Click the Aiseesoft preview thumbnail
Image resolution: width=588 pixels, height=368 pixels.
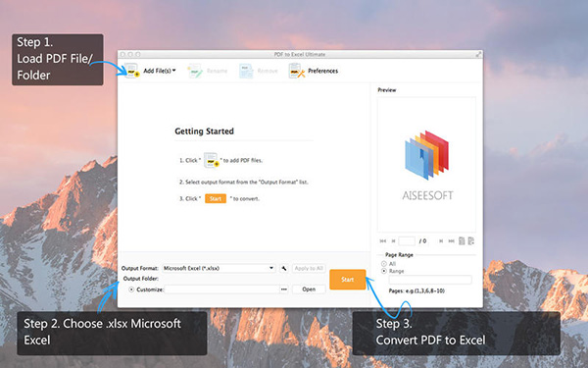point(426,165)
